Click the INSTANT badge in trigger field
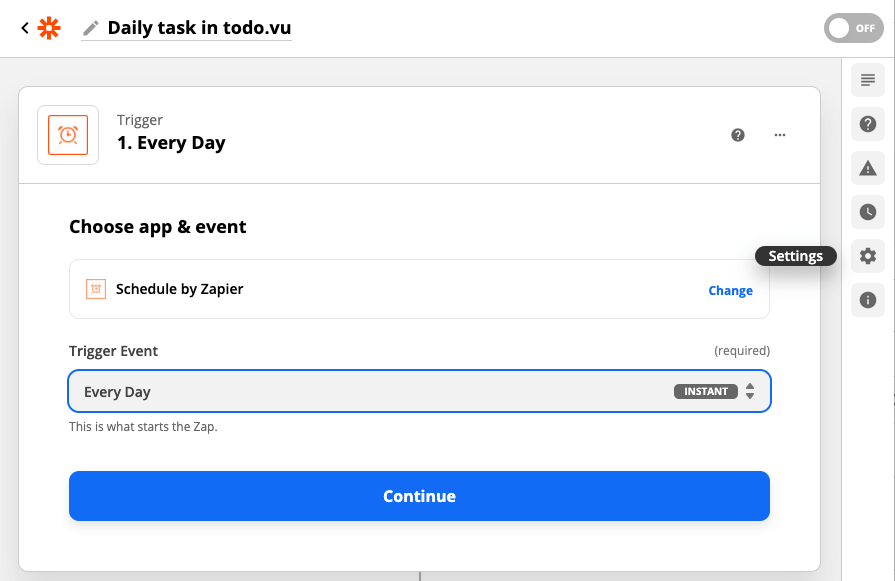 click(705, 392)
